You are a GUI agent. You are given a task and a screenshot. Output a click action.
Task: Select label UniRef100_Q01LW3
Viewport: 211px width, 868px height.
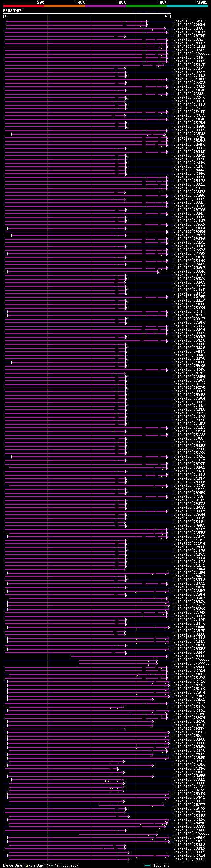190,76
